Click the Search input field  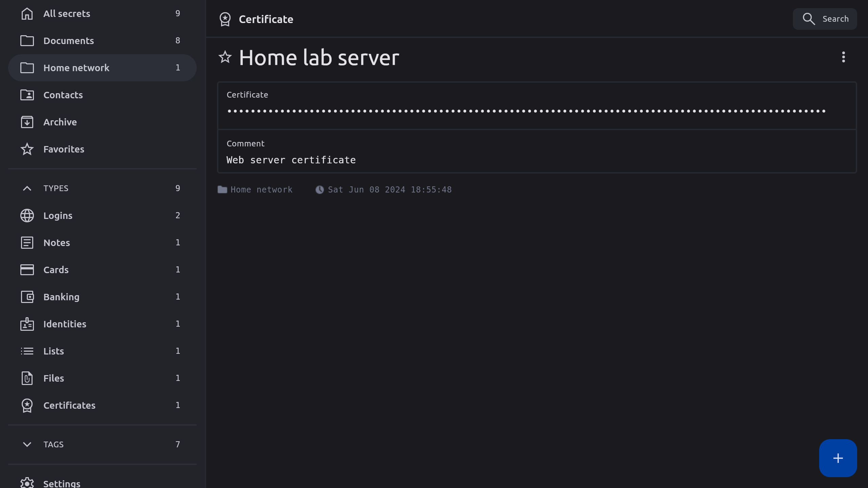tap(835, 19)
